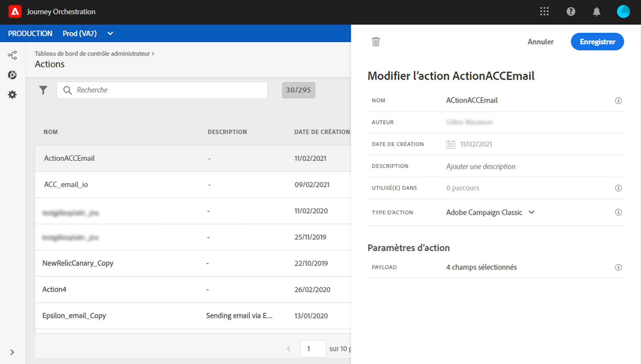Image resolution: width=641 pixels, height=364 pixels.
Task: Click the trash delete action icon
Action: [376, 42]
